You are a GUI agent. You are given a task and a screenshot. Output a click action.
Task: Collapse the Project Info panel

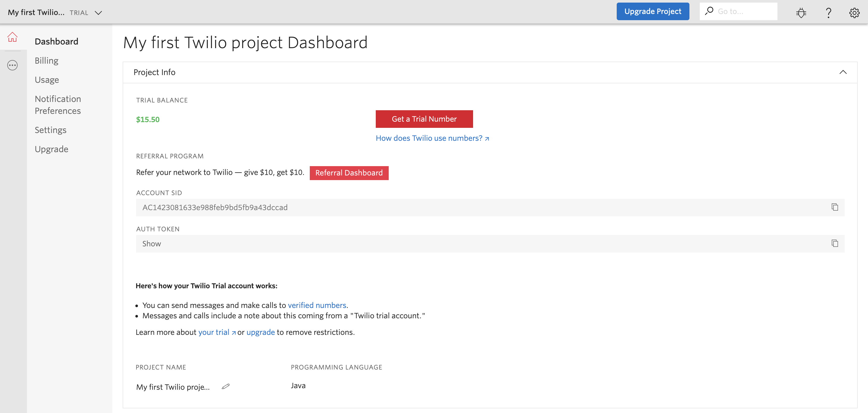point(843,72)
